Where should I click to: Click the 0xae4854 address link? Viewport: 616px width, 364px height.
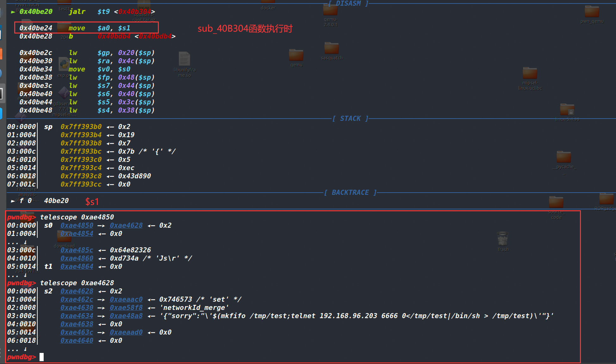pyautogui.click(x=77, y=234)
